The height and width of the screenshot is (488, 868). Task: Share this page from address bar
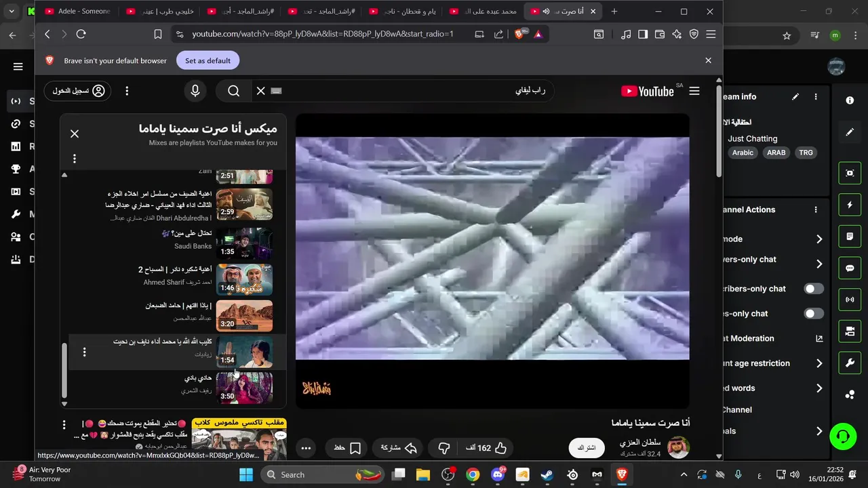(x=498, y=34)
